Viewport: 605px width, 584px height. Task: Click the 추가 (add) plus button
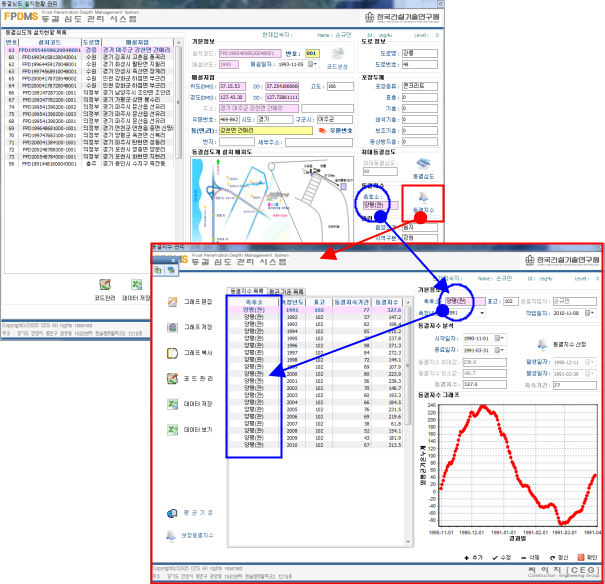(473, 557)
